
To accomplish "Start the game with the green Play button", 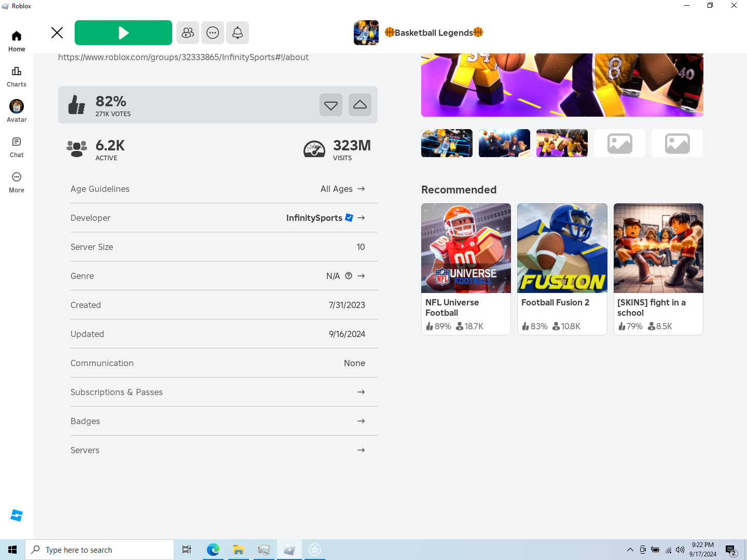I will coord(123,33).
